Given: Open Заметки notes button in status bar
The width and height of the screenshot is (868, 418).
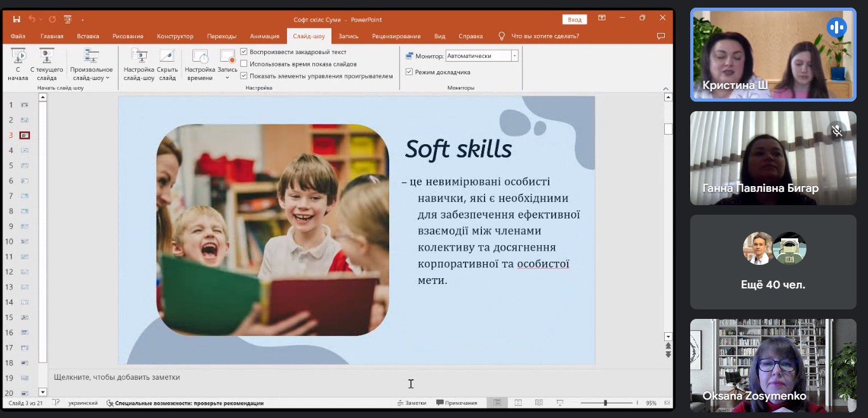Looking at the screenshot, I should [x=411, y=403].
